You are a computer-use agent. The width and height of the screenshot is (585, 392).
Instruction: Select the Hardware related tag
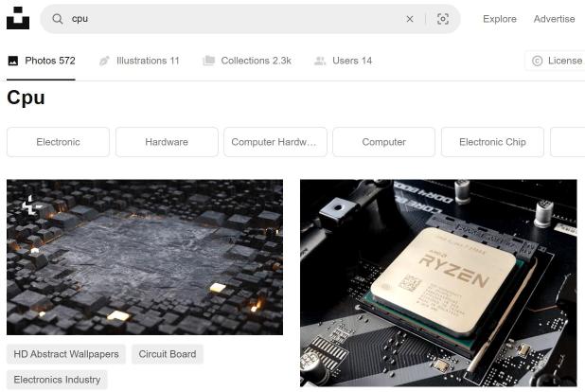(x=167, y=142)
